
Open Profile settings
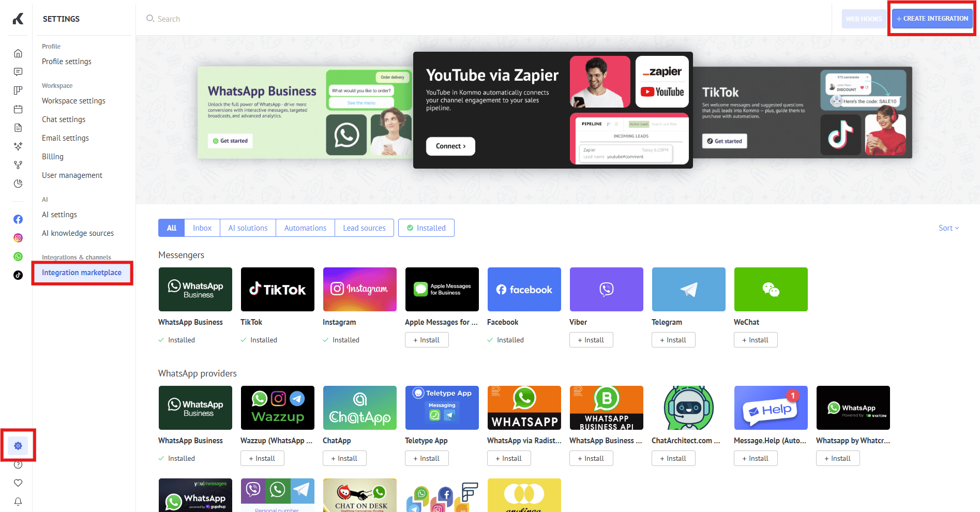67,62
